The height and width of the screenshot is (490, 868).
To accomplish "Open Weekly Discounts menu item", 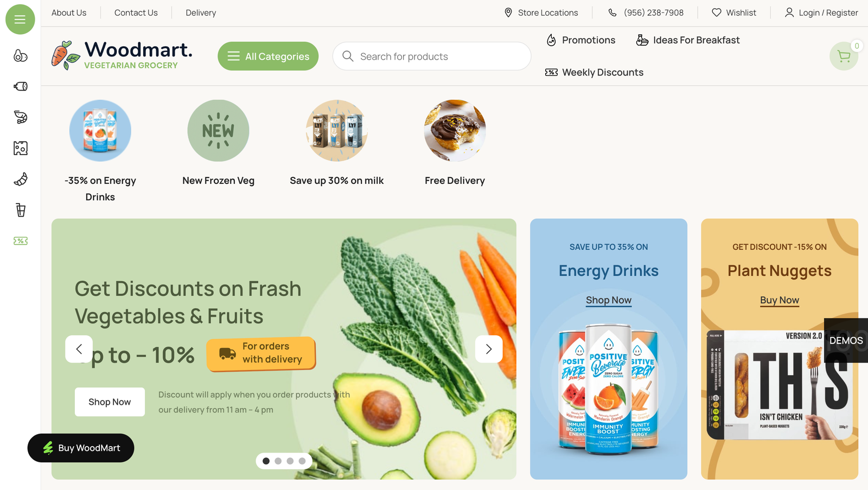I will 594,72.
